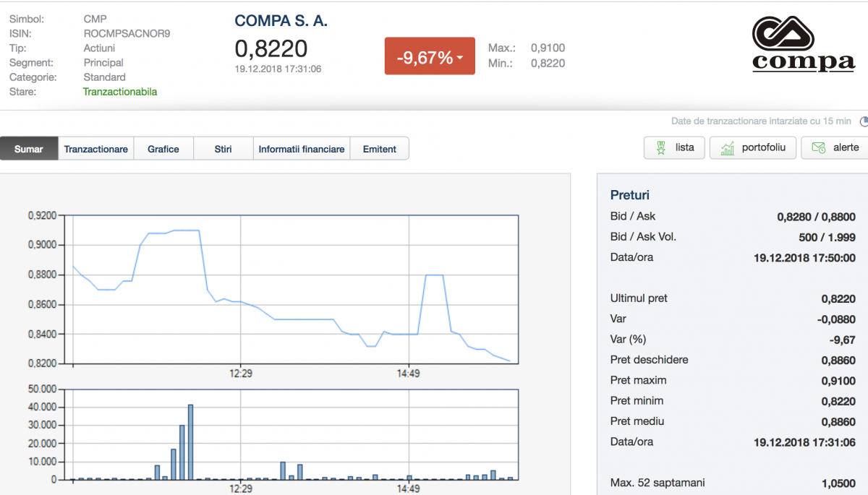Screen dimensions: 868x495
Task: Open the Informatii financiare tab
Action: 301,149
